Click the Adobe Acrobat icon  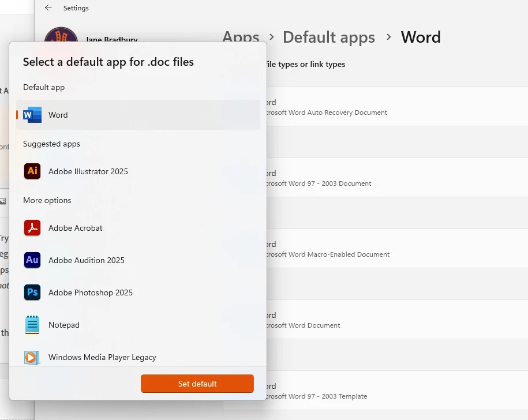click(32, 228)
